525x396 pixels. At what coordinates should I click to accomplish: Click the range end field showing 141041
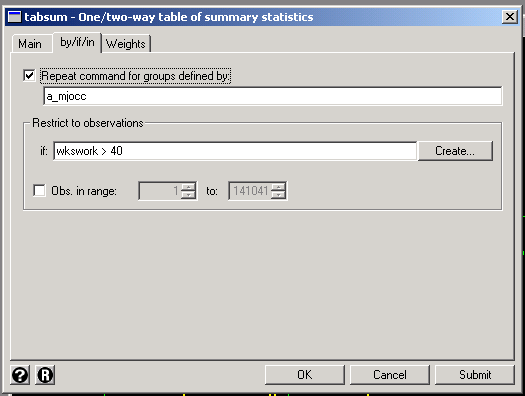point(250,191)
